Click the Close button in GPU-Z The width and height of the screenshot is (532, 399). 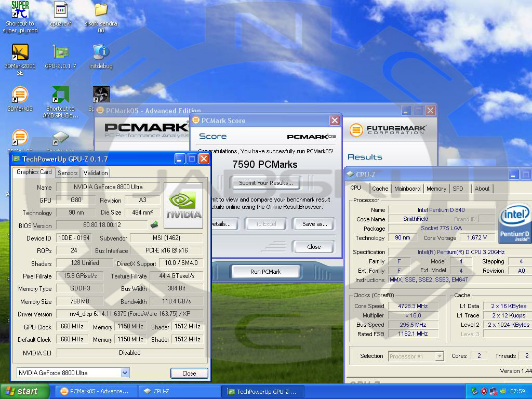point(189,373)
